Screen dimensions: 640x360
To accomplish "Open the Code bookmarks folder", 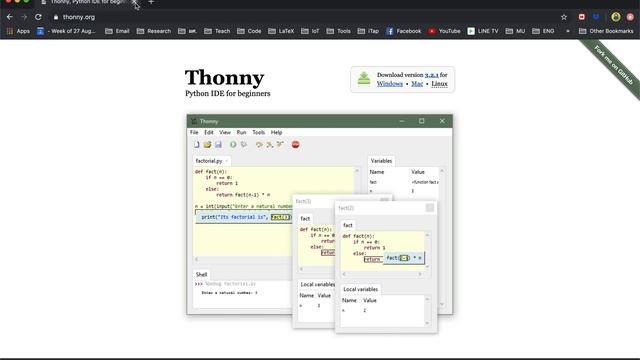I will point(249,31).
